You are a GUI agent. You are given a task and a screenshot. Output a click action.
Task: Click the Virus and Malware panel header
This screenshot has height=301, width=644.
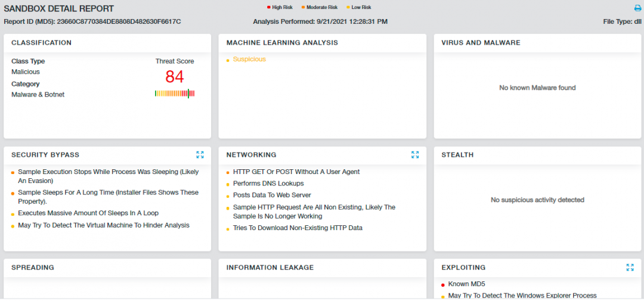pos(481,43)
